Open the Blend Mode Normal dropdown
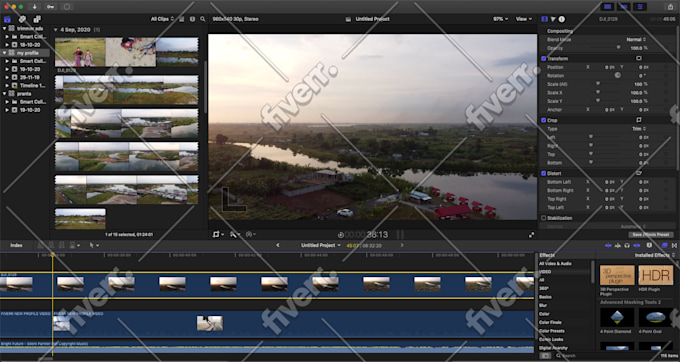680x362 pixels. point(636,39)
